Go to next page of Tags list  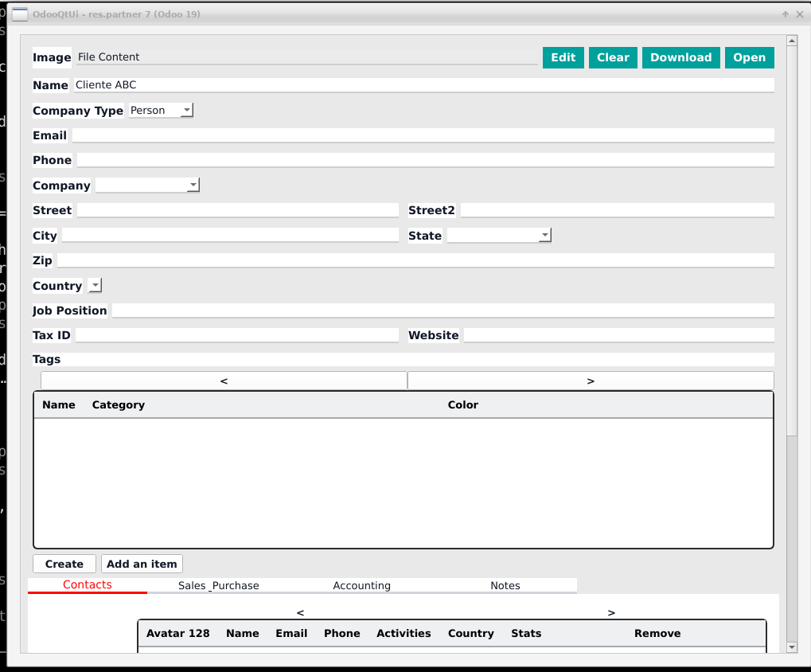tap(591, 381)
